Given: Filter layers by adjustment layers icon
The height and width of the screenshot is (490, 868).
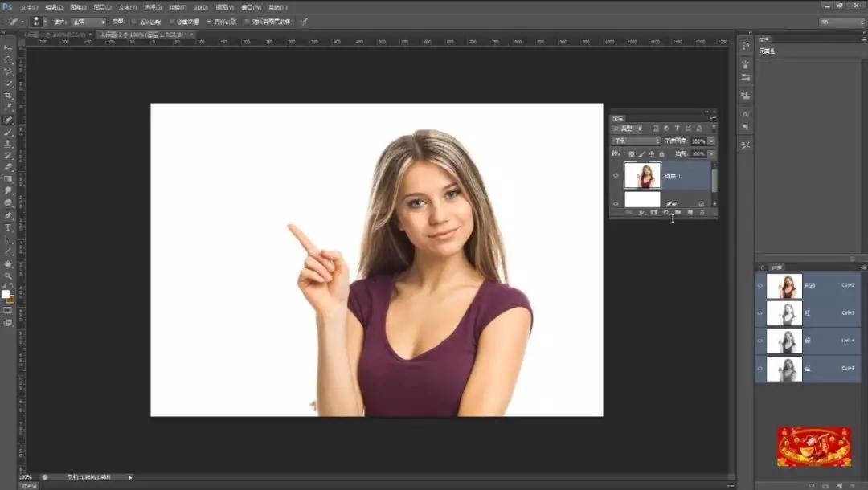Looking at the screenshot, I should coord(666,129).
